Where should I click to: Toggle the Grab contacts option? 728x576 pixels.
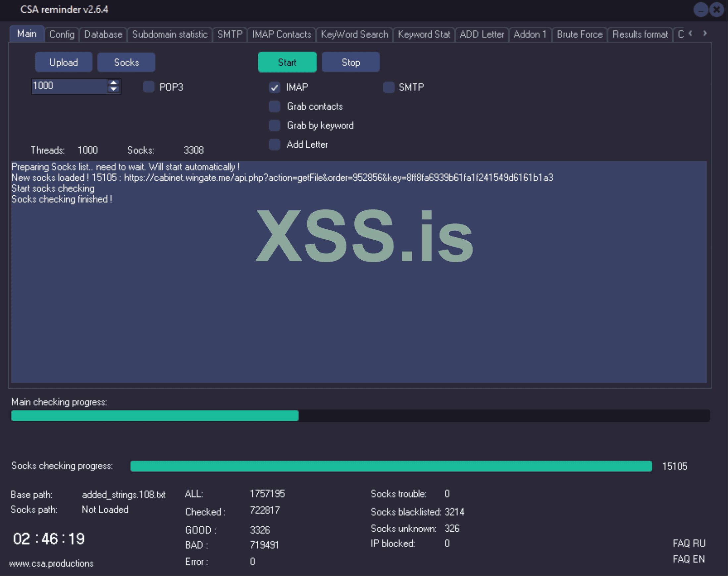point(275,107)
